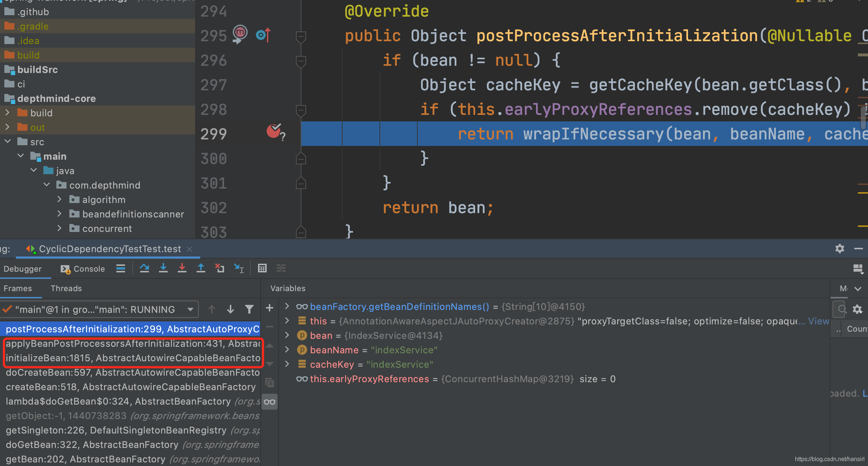Click Show Execution Point icon

click(x=121, y=268)
